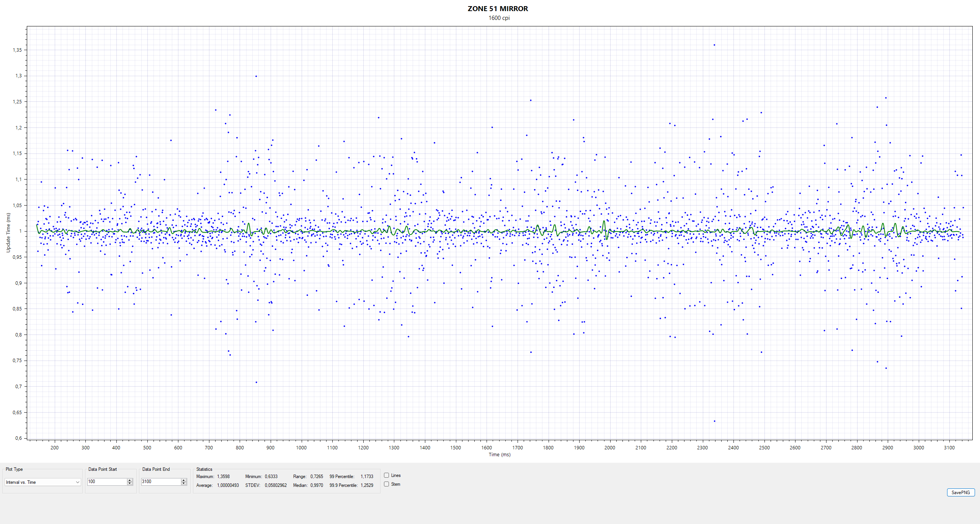Click the 1600 cpi subtitle
980x524 pixels.
pyautogui.click(x=499, y=18)
